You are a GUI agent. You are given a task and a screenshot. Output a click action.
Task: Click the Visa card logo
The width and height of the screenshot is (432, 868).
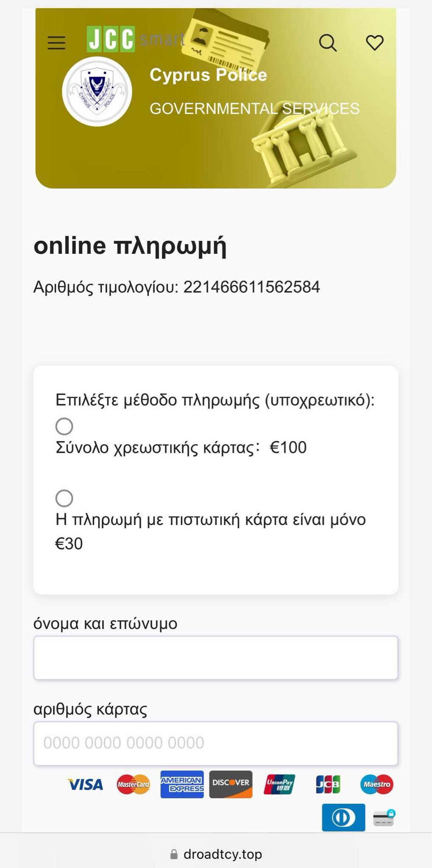click(85, 785)
